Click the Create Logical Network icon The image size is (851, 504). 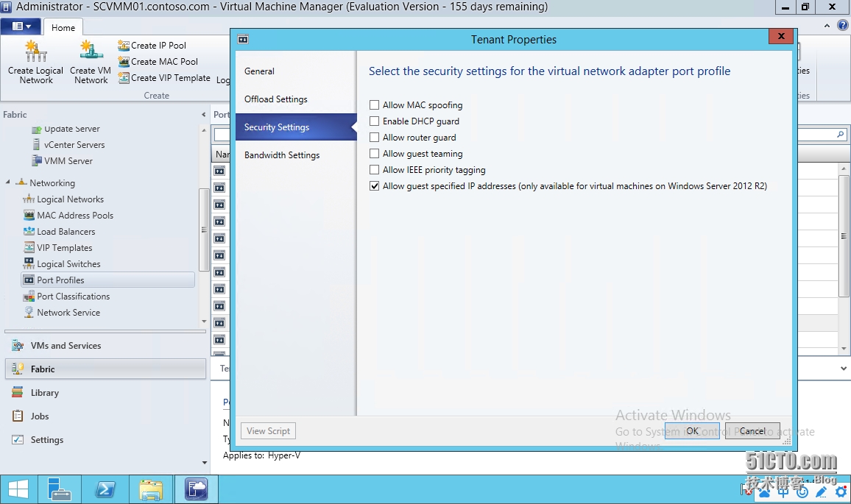click(x=36, y=52)
